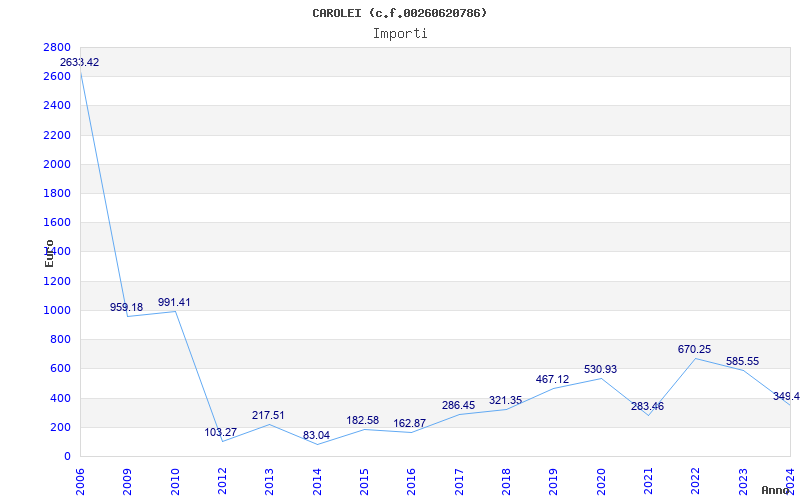This screenshot has height=500, width=800.
Task: Click the 321.35 data label
Action: tap(505, 401)
